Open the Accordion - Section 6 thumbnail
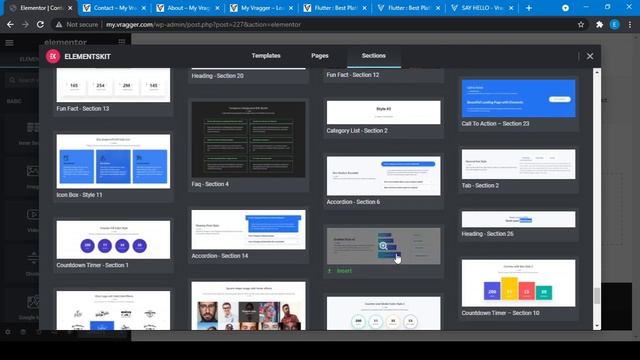The image size is (640, 360). click(x=383, y=176)
